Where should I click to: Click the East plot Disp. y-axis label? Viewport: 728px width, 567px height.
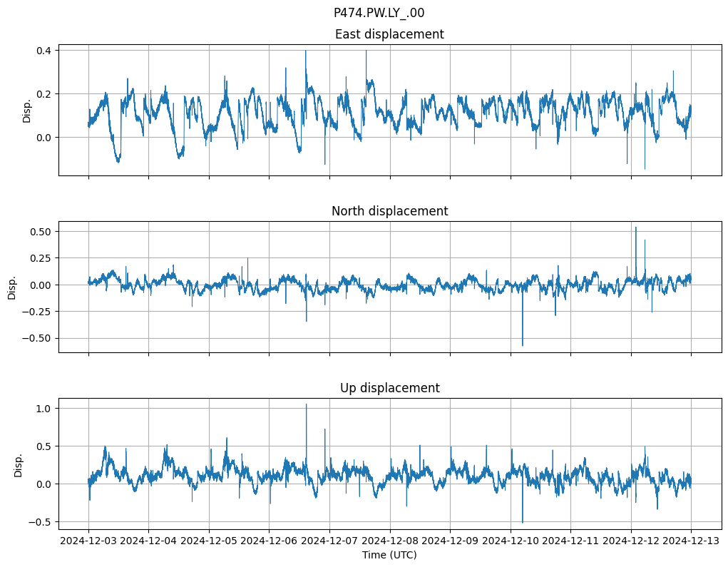pos(27,110)
